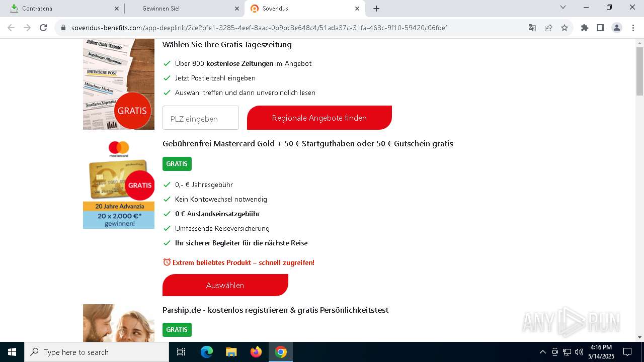
Task: Click text 'Über 800 kostenlose Zeitungen im Angebot'
Action: click(244, 63)
